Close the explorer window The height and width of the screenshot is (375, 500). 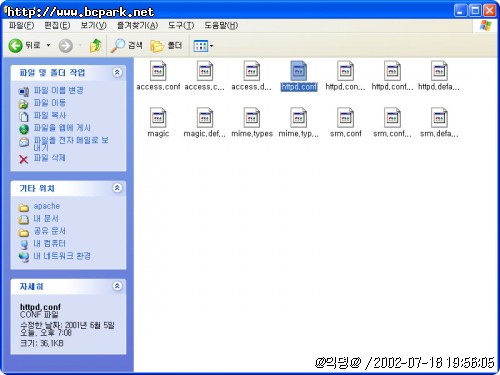(490, 11)
